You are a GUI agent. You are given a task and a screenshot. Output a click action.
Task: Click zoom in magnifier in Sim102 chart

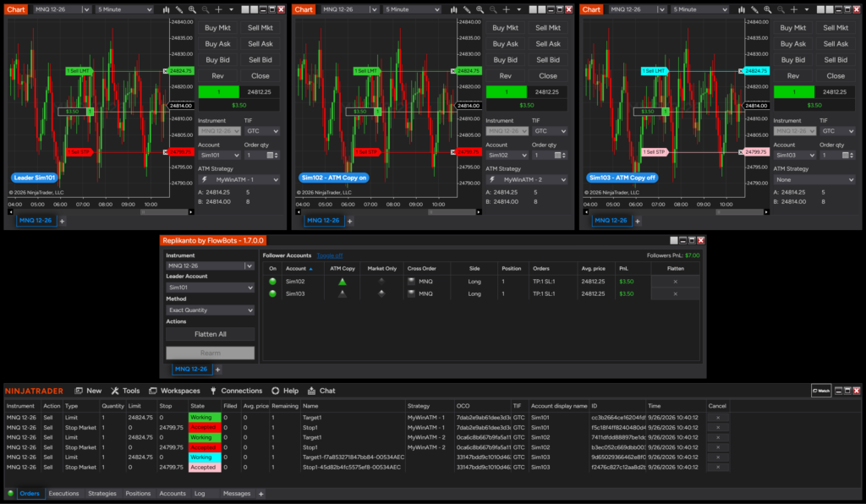(480, 9)
